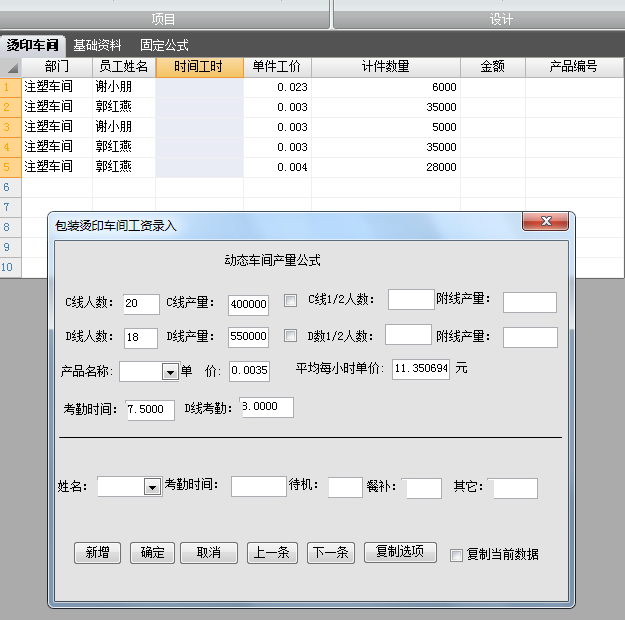Select the 部门 column header

tap(57, 67)
